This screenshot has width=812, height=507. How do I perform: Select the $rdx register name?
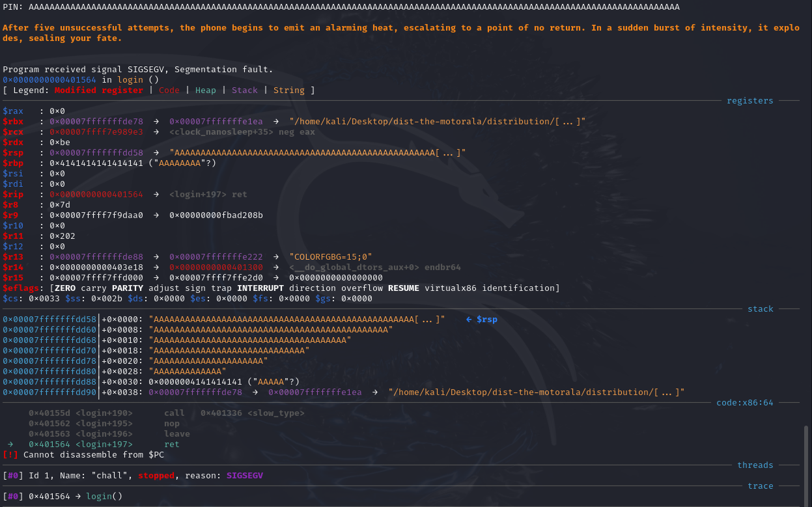pos(13,143)
